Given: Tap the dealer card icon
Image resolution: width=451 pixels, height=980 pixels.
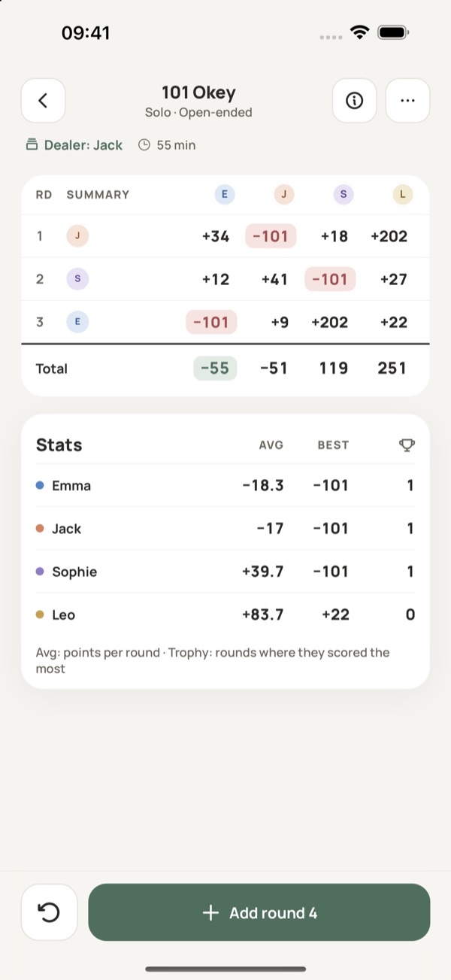Looking at the screenshot, I should (32, 145).
